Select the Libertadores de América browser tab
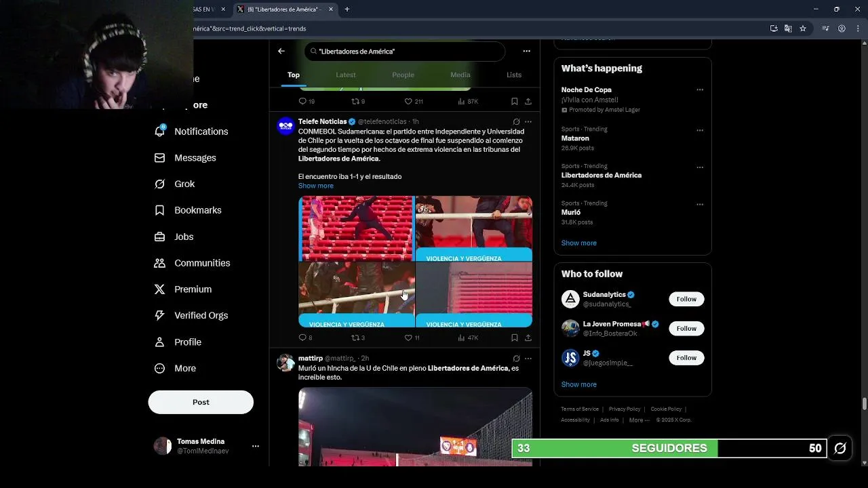The width and height of the screenshot is (868, 488). point(285,9)
